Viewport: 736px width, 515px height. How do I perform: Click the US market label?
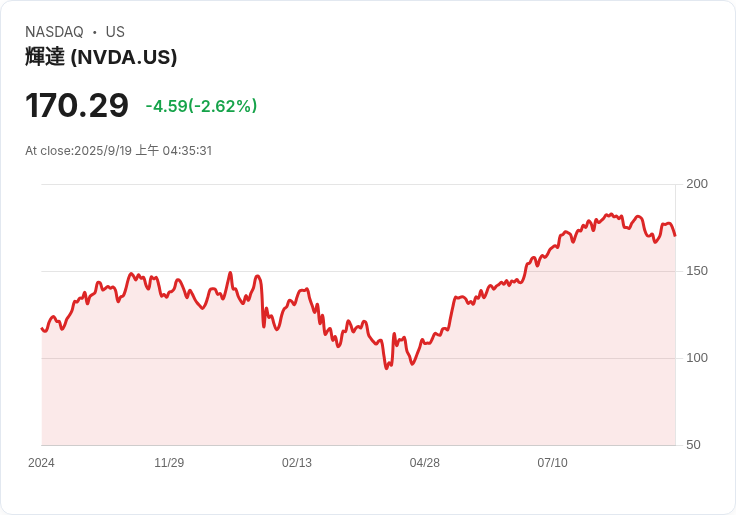pyautogui.click(x=115, y=32)
